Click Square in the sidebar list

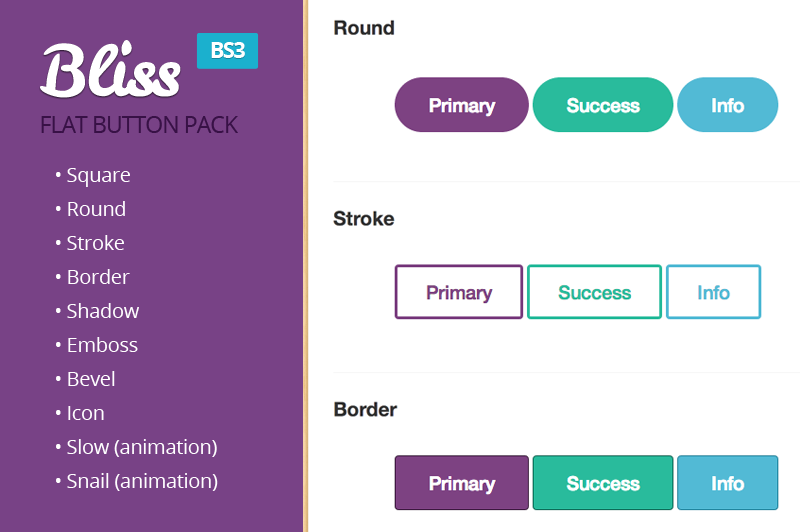(x=98, y=175)
